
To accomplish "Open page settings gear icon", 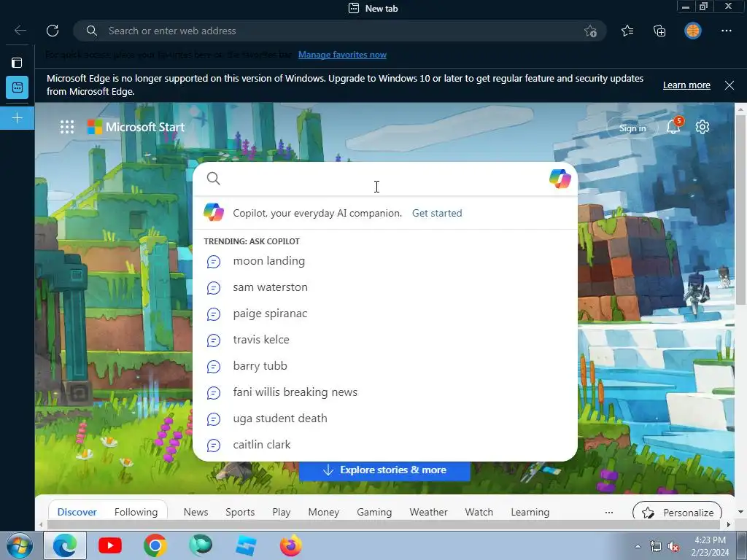I will coord(703,127).
